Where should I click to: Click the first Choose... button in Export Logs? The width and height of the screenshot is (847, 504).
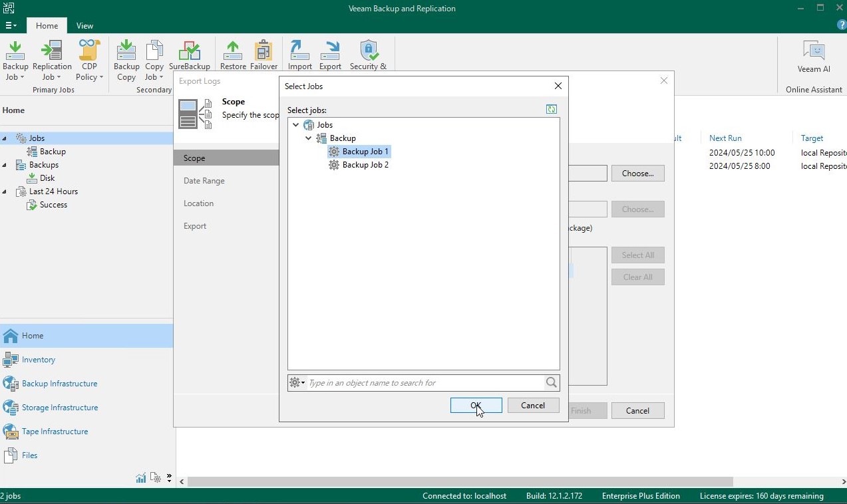coord(637,174)
